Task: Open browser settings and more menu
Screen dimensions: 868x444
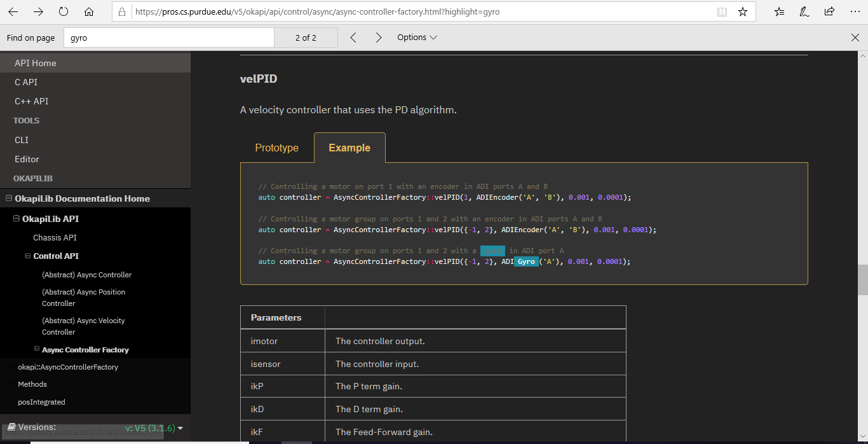Action: tap(854, 12)
